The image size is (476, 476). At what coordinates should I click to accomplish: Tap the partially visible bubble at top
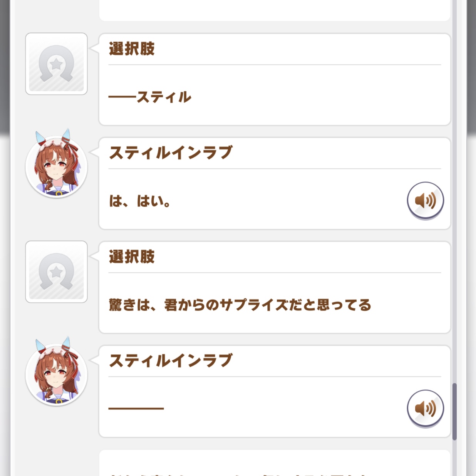click(274, 10)
